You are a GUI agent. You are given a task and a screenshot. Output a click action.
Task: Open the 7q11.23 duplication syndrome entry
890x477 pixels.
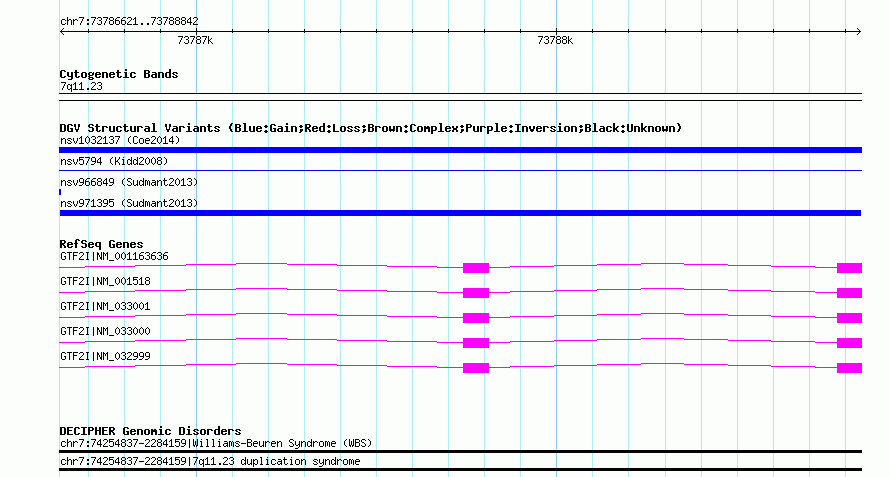(x=210, y=462)
